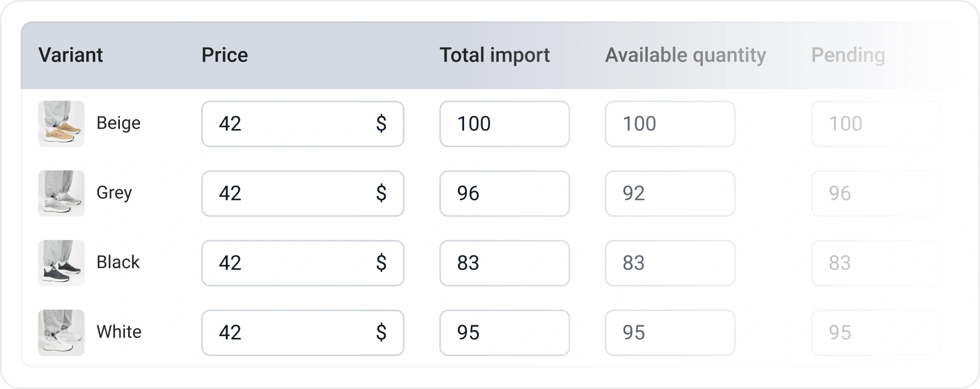Edit the White variant price input

[291, 332]
